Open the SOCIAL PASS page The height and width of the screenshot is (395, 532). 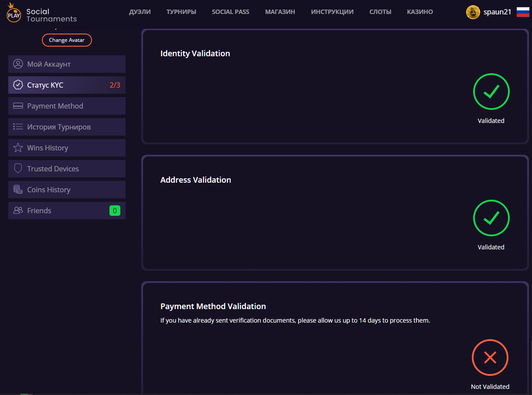coord(231,12)
